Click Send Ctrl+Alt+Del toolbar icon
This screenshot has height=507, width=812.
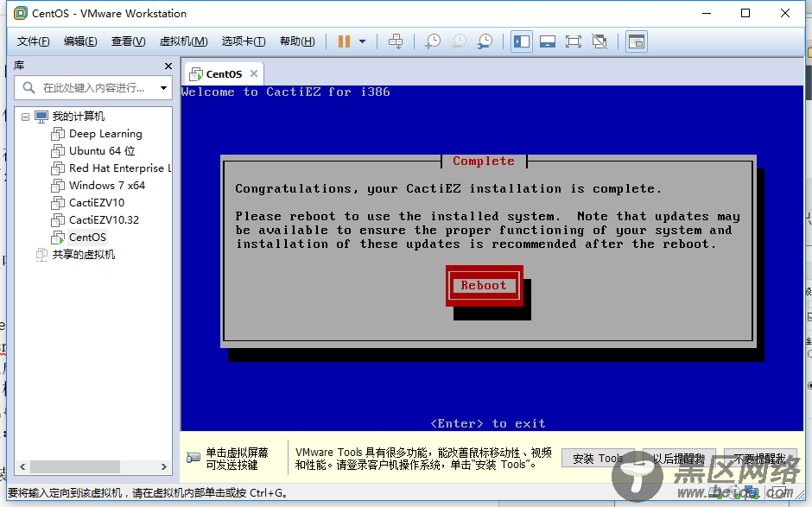(x=396, y=41)
